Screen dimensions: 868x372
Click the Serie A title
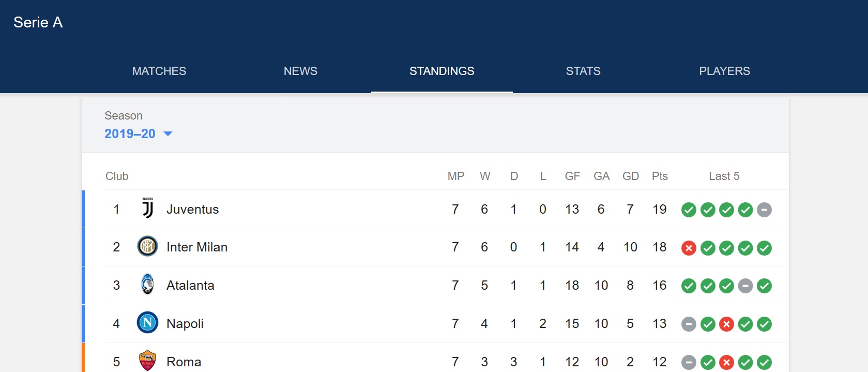click(x=38, y=22)
